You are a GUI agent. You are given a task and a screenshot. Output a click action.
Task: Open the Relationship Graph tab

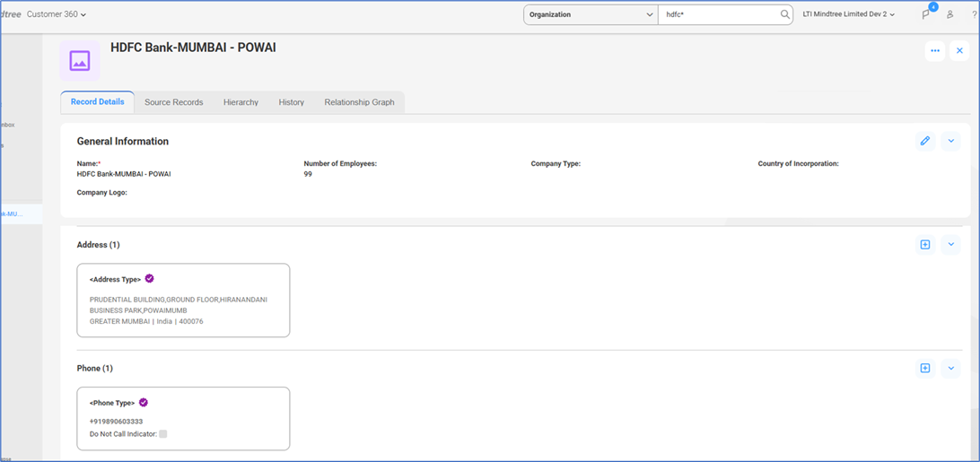tap(359, 102)
